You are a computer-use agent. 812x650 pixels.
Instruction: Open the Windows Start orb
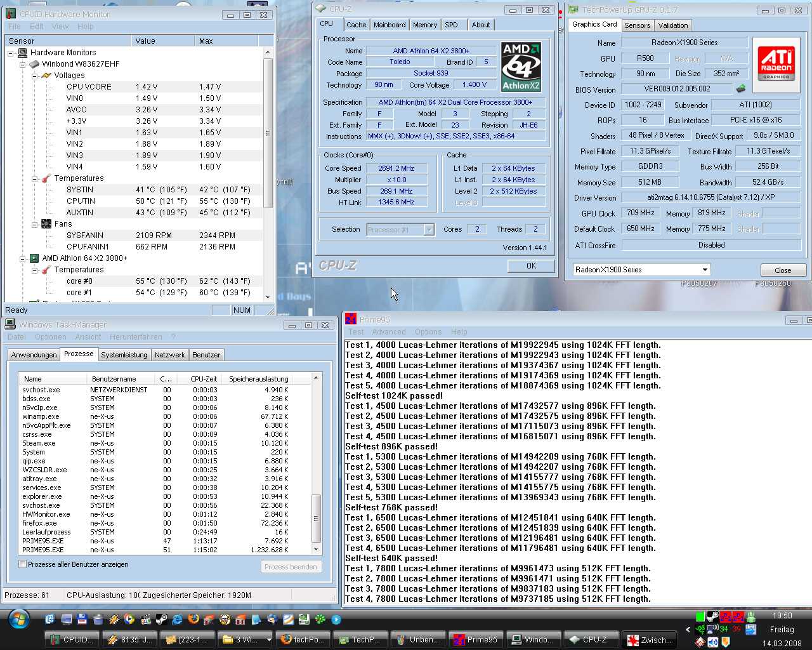18,619
